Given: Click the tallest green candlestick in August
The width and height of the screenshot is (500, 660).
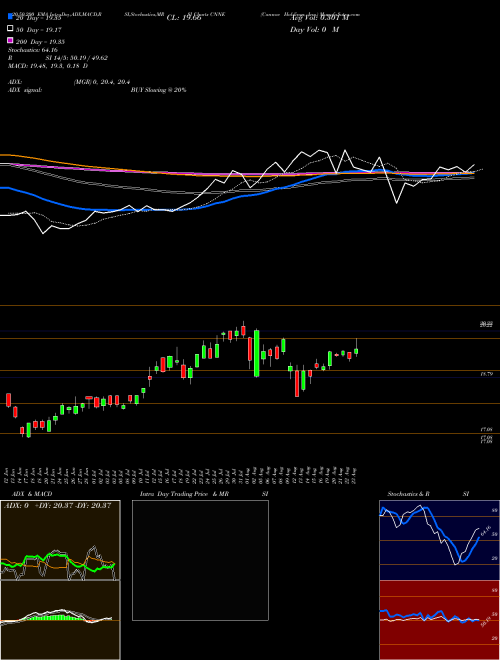Looking at the screenshot, I should click(256, 353).
